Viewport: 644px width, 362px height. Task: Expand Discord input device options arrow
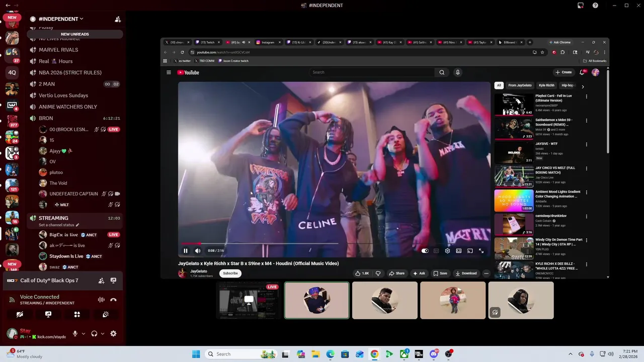[84, 333]
